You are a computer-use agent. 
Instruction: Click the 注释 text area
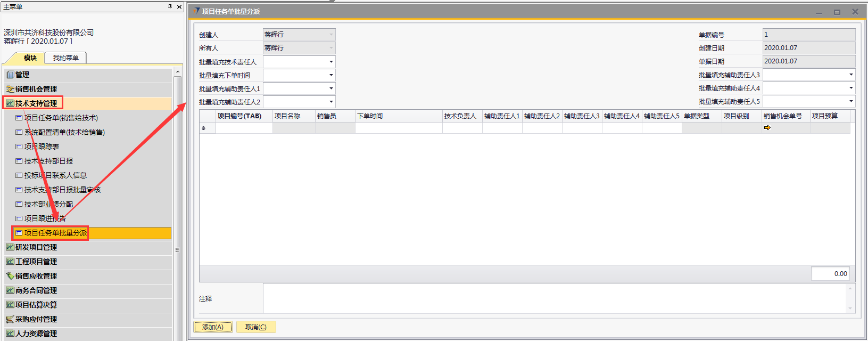553,298
